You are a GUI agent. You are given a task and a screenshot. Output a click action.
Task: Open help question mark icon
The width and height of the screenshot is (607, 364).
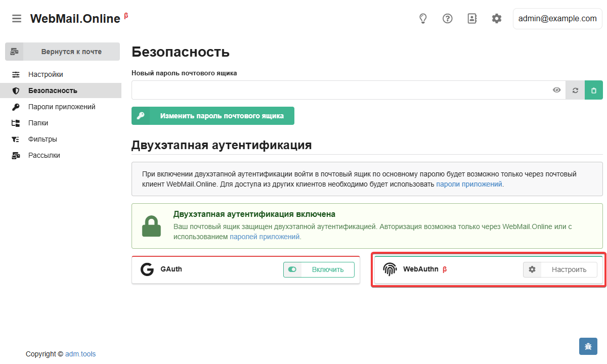click(447, 19)
